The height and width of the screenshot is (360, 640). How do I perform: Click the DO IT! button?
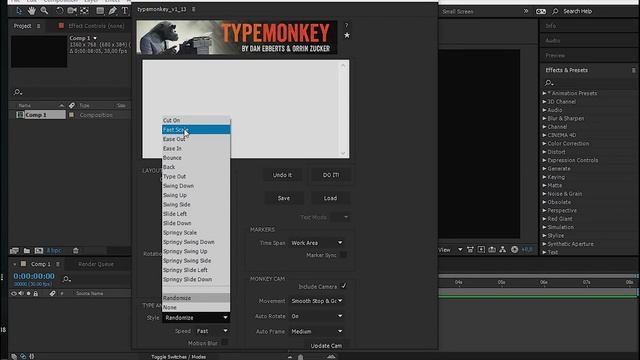click(331, 175)
